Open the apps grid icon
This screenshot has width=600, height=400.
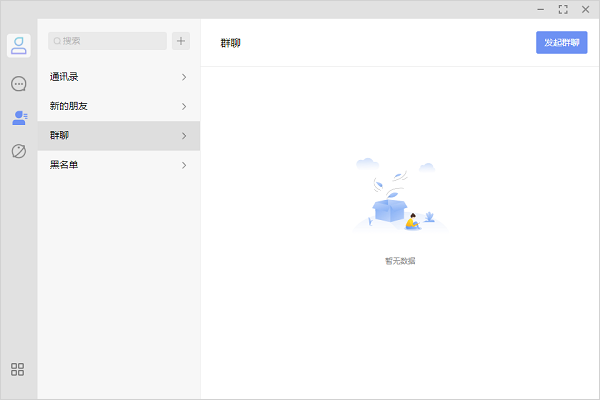(17, 369)
